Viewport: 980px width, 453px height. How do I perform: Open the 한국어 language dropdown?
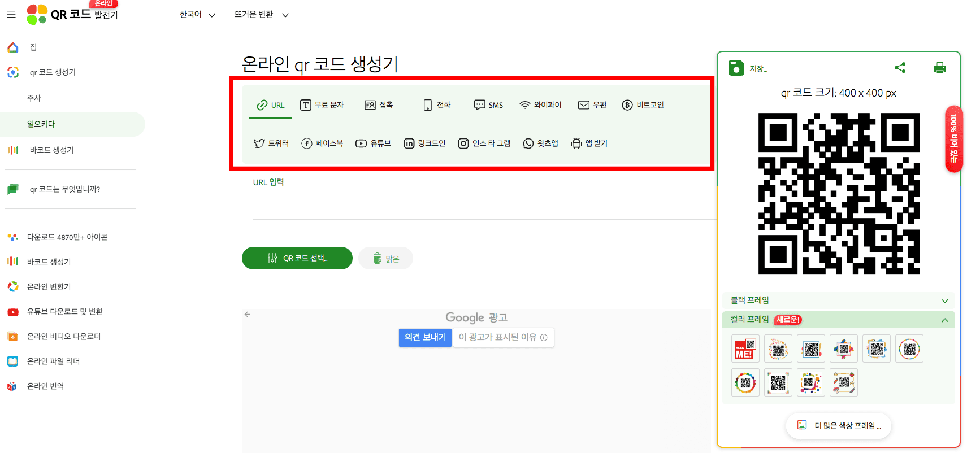[197, 15]
